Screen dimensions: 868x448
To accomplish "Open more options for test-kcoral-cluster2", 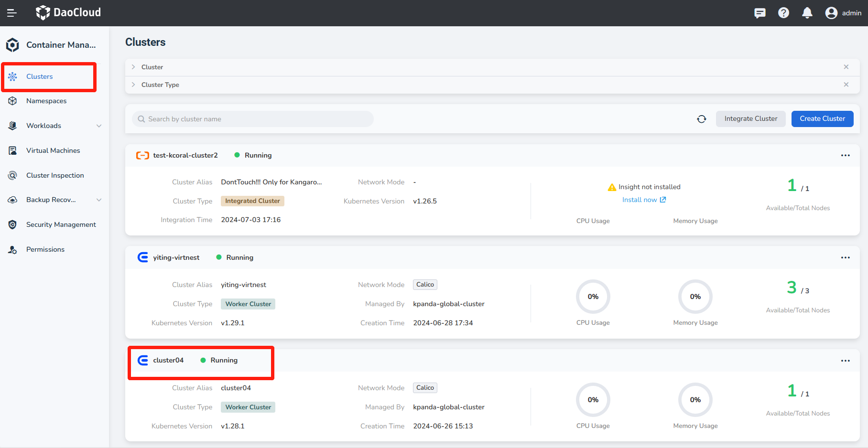I will [845, 156].
